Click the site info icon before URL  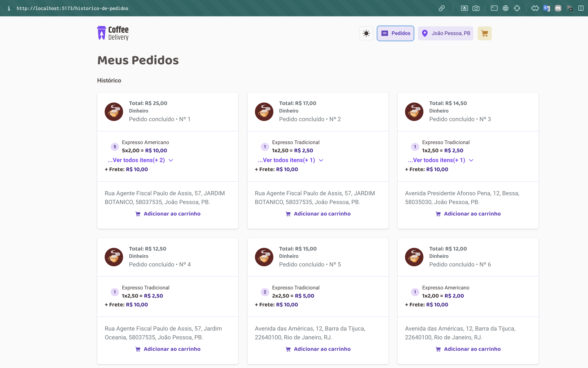[x=9, y=8]
